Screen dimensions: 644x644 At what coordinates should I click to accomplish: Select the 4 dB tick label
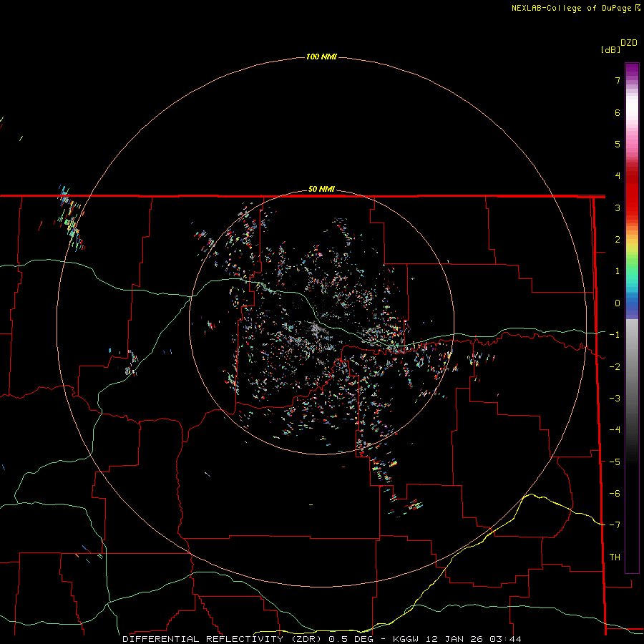618,176
